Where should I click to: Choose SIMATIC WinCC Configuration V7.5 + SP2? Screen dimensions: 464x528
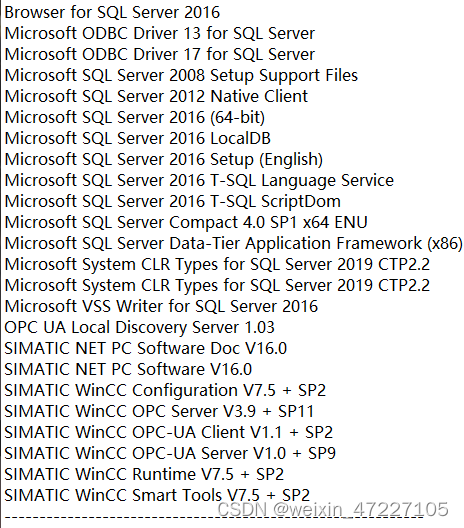pyautogui.click(x=165, y=390)
